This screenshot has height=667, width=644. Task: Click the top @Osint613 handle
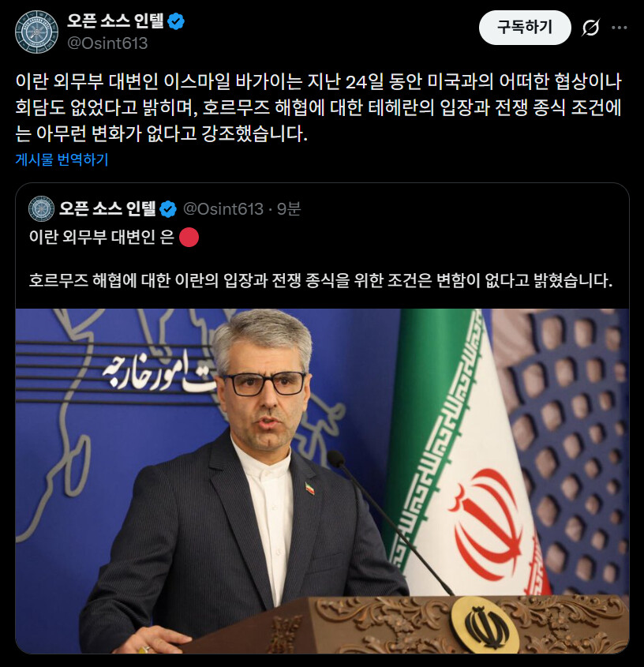click(107, 43)
